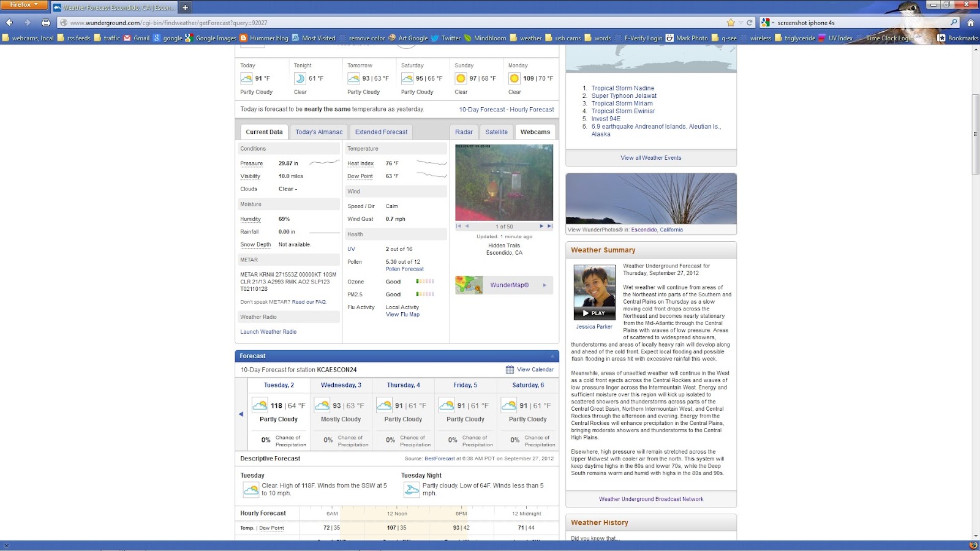
Task: Click the Ozone air quality color scale
Action: coord(425,282)
